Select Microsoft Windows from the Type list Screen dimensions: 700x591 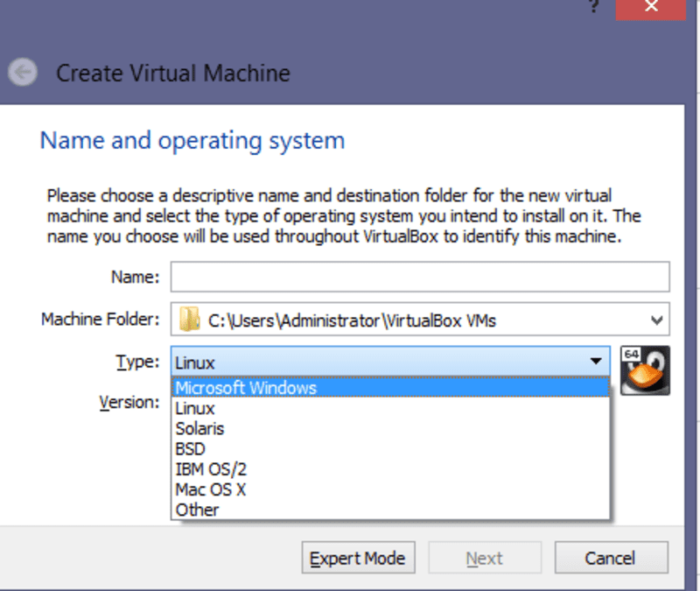tap(390, 387)
